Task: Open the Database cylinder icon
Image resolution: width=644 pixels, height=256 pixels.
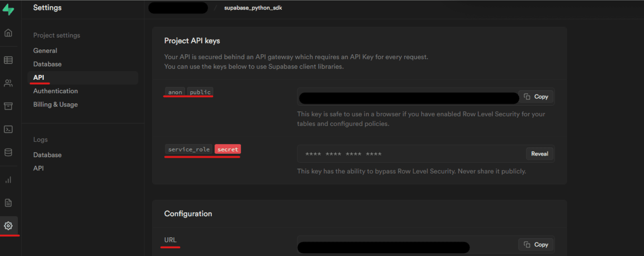Action: pyautogui.click(x=8, y=152)
